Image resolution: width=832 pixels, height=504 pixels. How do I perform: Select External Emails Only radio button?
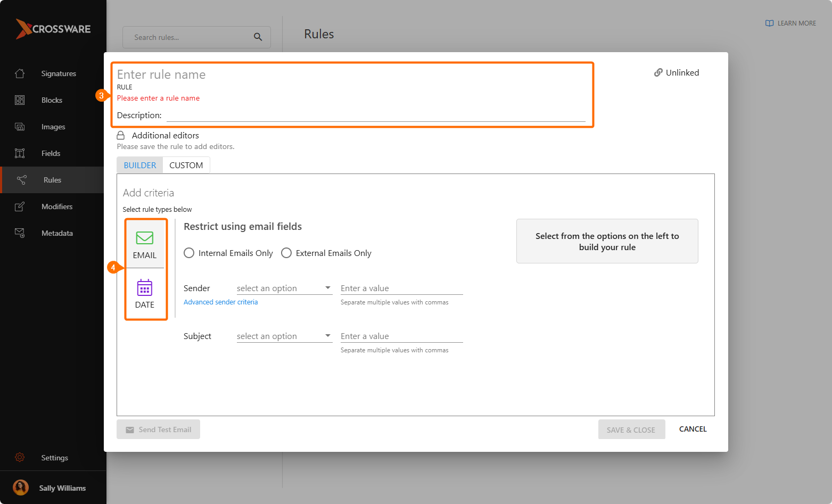click(286, 253)
